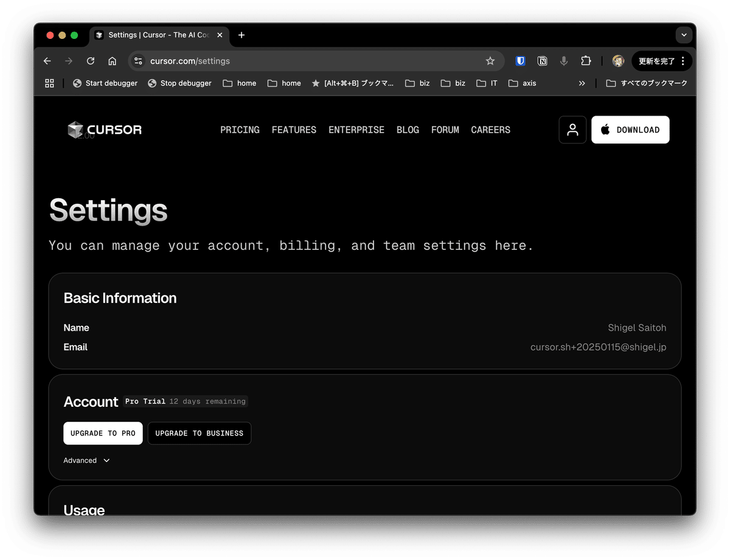Viewport: 730px width, 560px height.
Task: Click the Cursor logo in header
Action: [105, 130]
